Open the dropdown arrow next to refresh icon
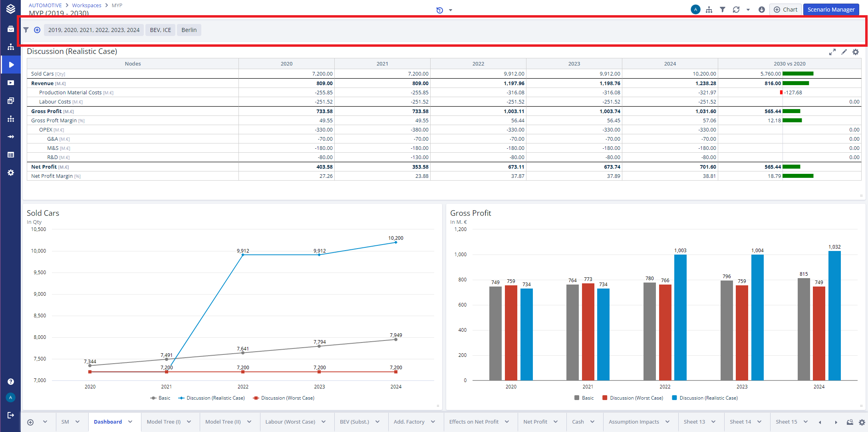The width and height of the screenshot is (868, 432). click(x=748, y=10)
